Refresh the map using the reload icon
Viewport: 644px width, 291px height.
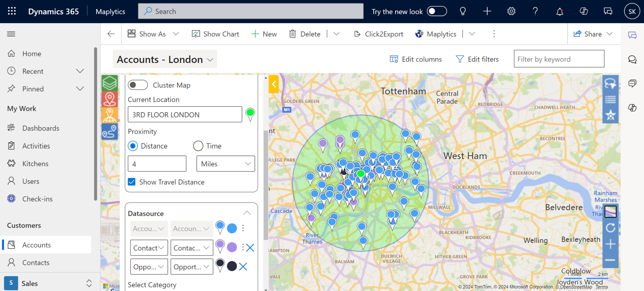(610, 228)
